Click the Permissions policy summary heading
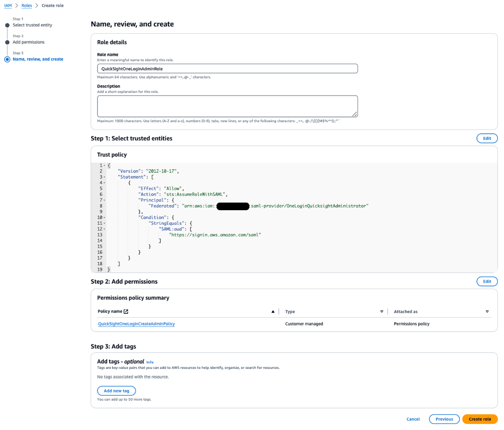The image size is (504, 430). click(x=133, y=298)
